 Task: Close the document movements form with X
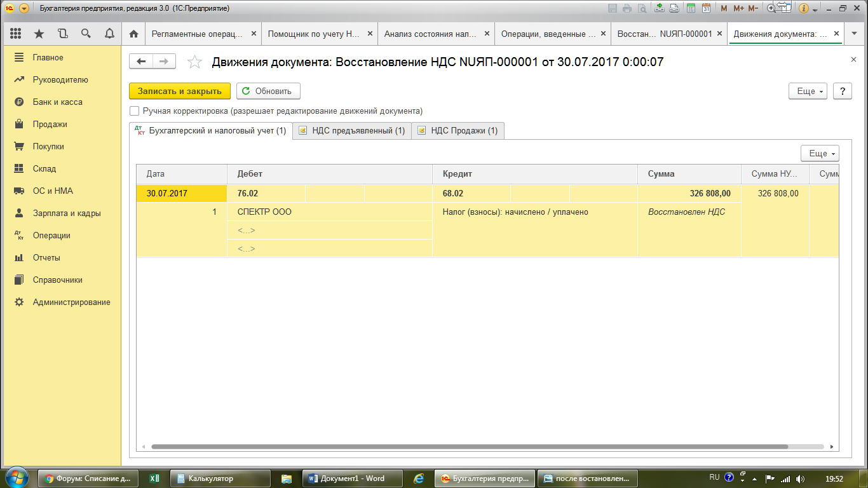(x=853, y=59)
